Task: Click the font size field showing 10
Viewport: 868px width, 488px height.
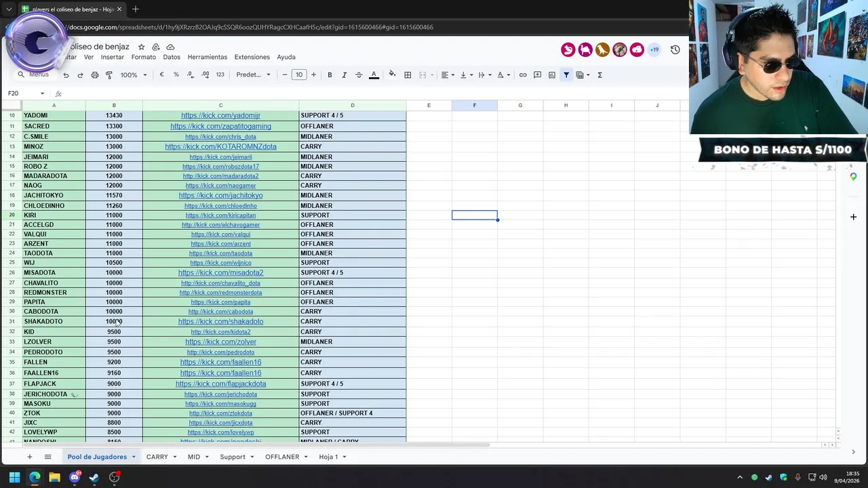Action: pyautogui.click(x=299, y=75)
